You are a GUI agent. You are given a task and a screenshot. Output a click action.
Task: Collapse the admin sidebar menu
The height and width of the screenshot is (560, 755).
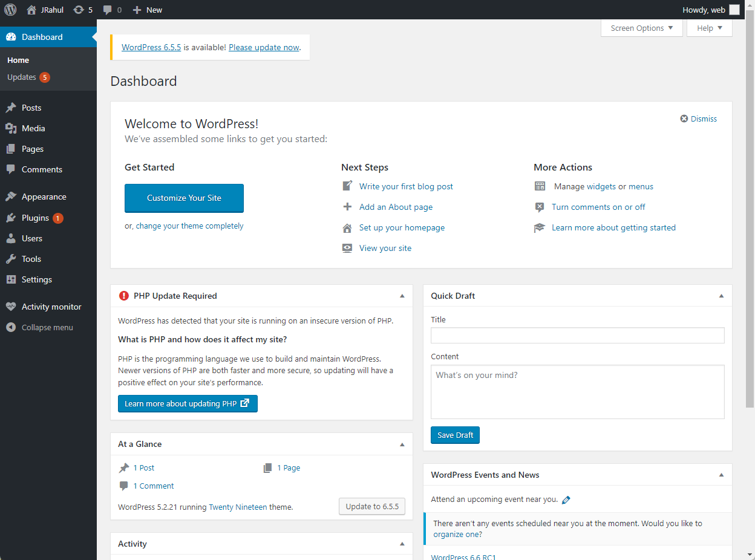[47, 327]
